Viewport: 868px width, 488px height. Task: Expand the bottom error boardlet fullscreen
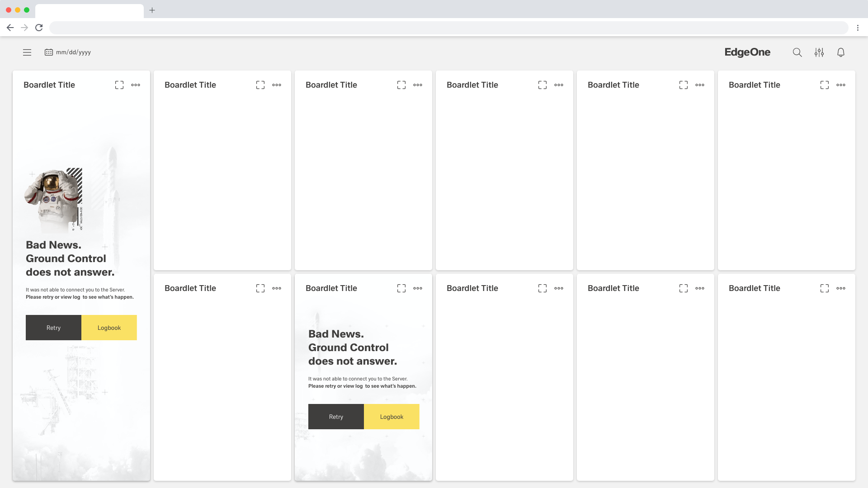(401, 288)
